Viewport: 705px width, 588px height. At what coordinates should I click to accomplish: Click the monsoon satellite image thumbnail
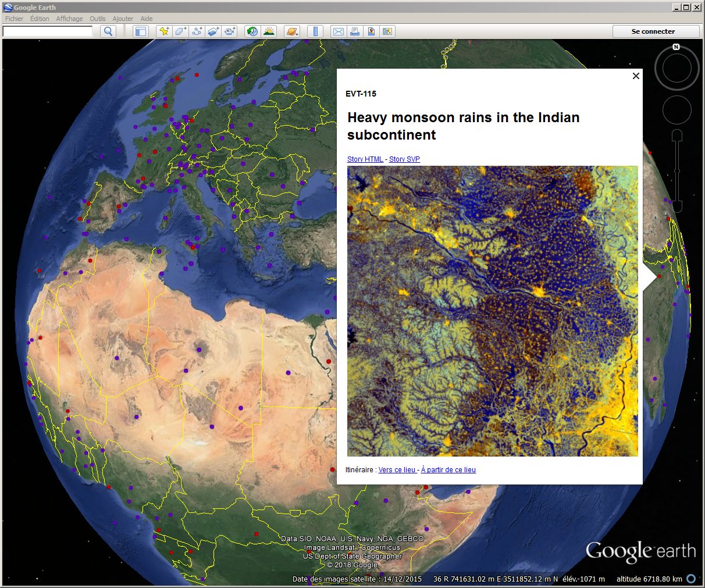pos(493,311)
